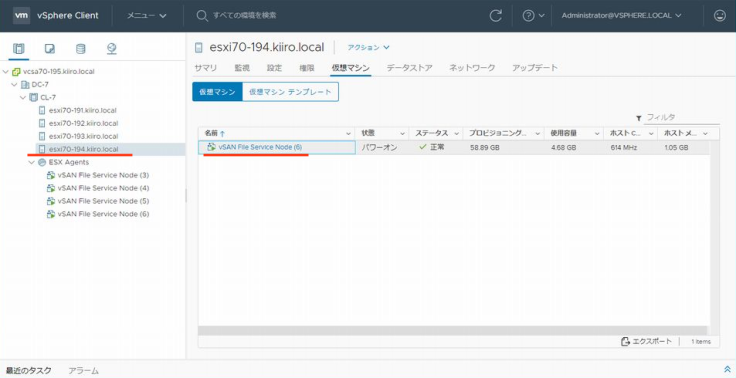Open the 使用容量 column chevron
This screenshot has width=736, height=378.
click(x=597, y=133)
